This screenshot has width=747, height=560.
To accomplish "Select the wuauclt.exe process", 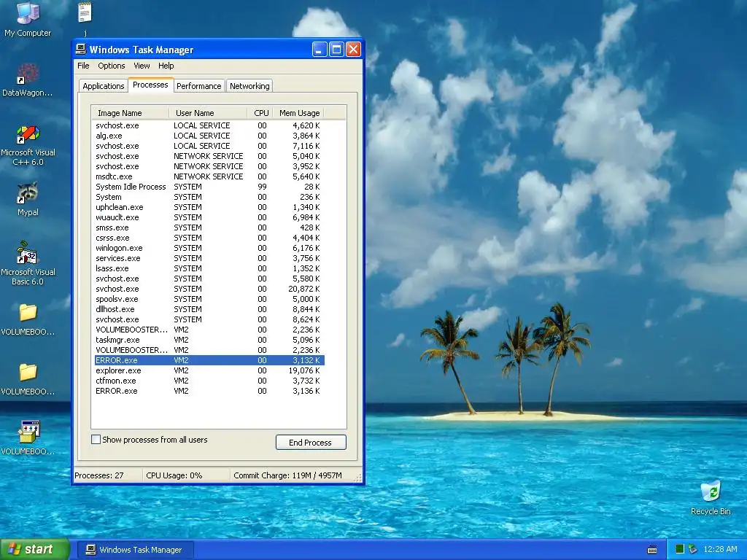I will [209, 217].
